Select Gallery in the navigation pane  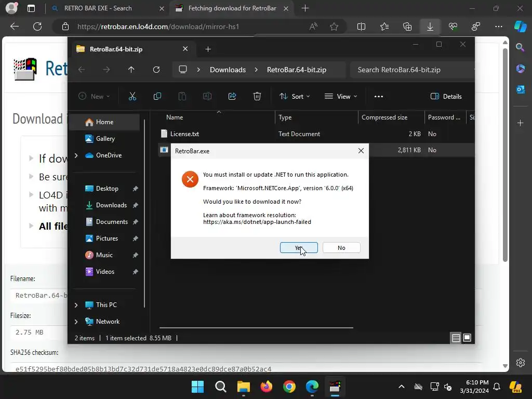[x=104, y=138]
